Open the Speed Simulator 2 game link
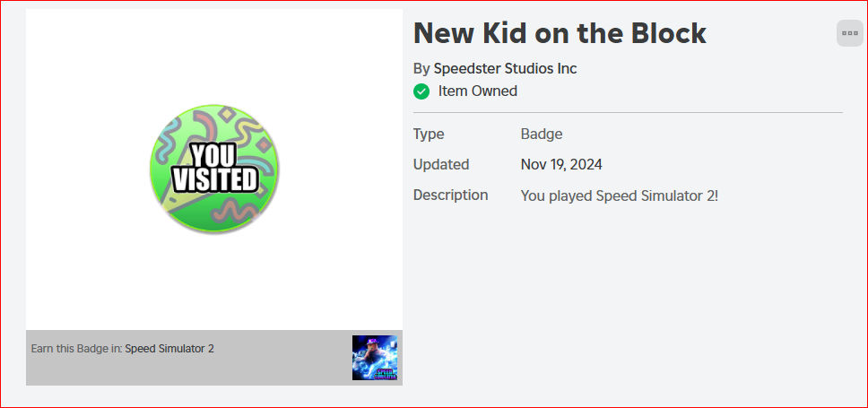 click(x=169, y=349)
